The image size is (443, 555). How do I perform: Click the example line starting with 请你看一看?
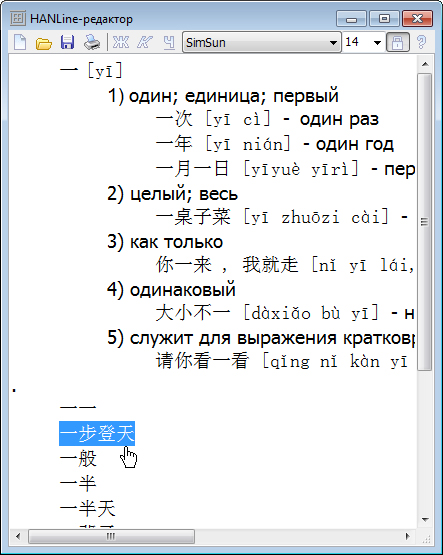282,361
